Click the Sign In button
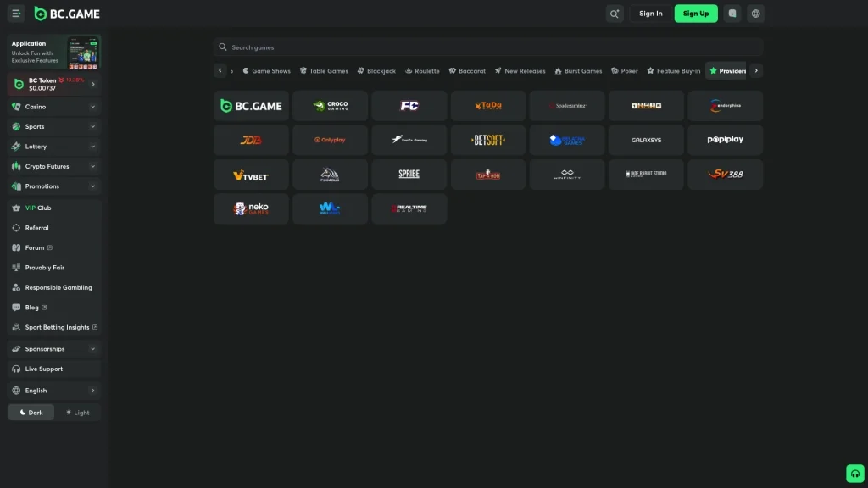The height and width of the screenshot is (488, 868). coord(650,14)
